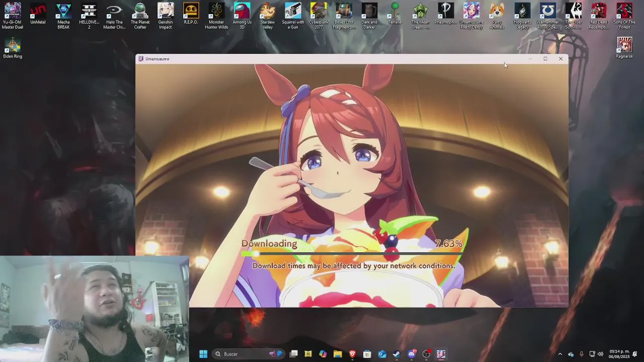Launch Brave browser from the taskbar
Image resolution: width=644 pixels, height=362 pixels.
click(353, 354)
